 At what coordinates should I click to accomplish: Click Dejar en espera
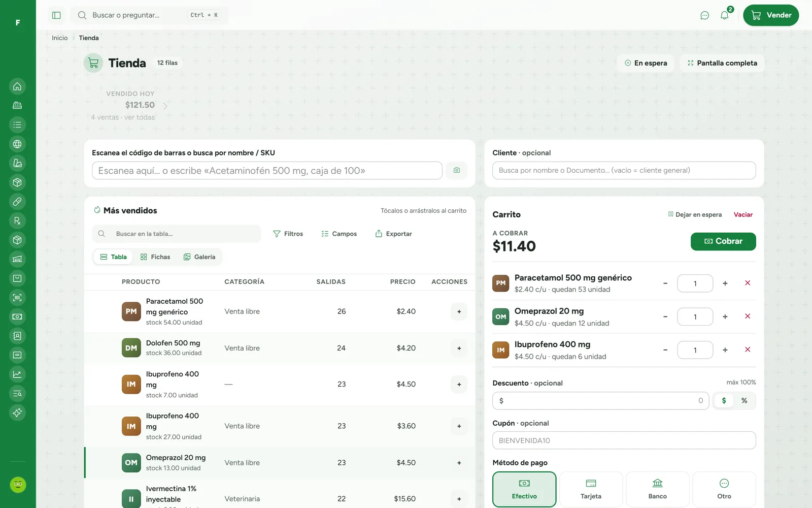(695, 215)
